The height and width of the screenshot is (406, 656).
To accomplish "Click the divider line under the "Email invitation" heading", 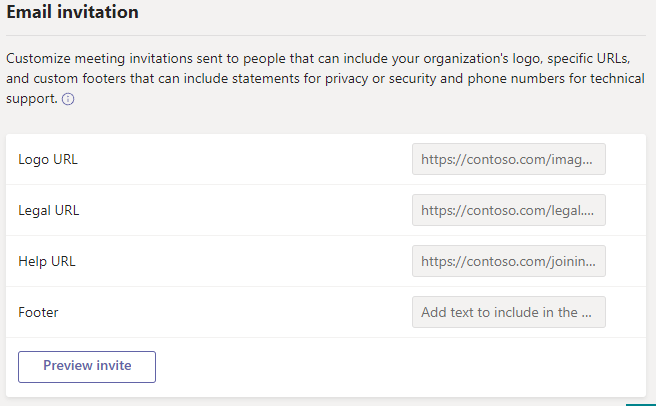I will click(326, 36).
